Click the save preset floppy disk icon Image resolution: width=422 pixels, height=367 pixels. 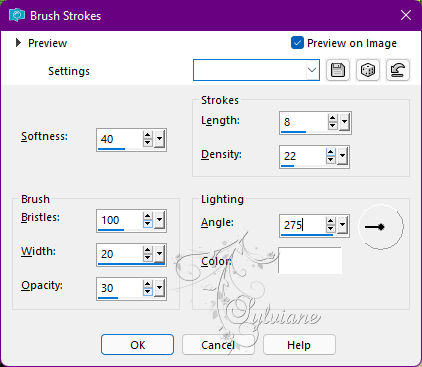(x=338, y=70)
